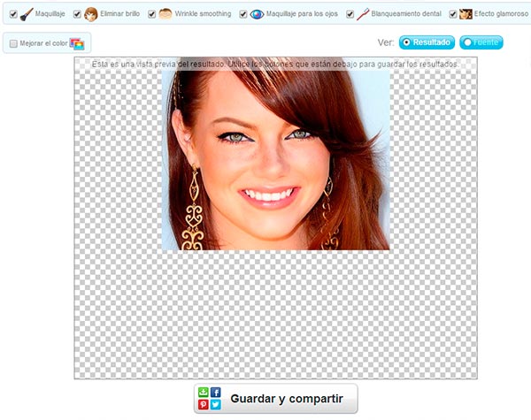The width and height of the screenshot is (531, 420).
Task: Uncheck the Efecto glamoroso checkbox
Action: pos(453,14)
